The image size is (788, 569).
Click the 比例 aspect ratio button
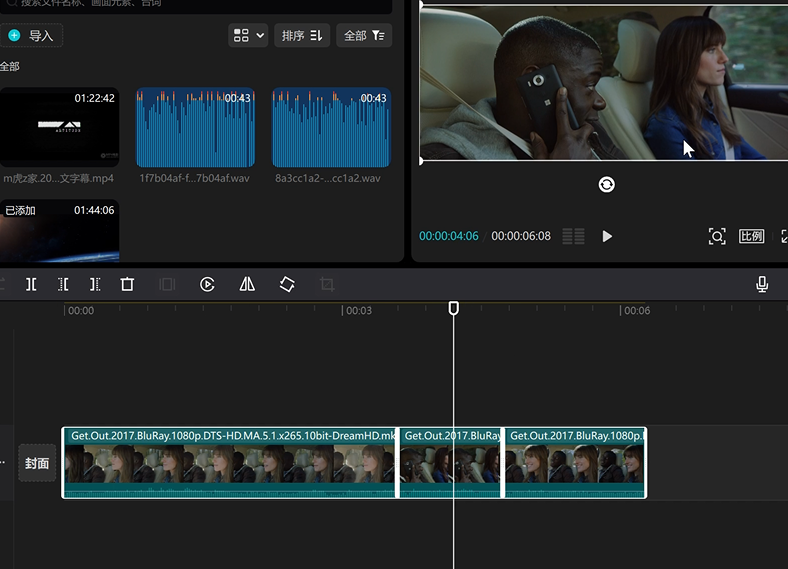point(751,236)
